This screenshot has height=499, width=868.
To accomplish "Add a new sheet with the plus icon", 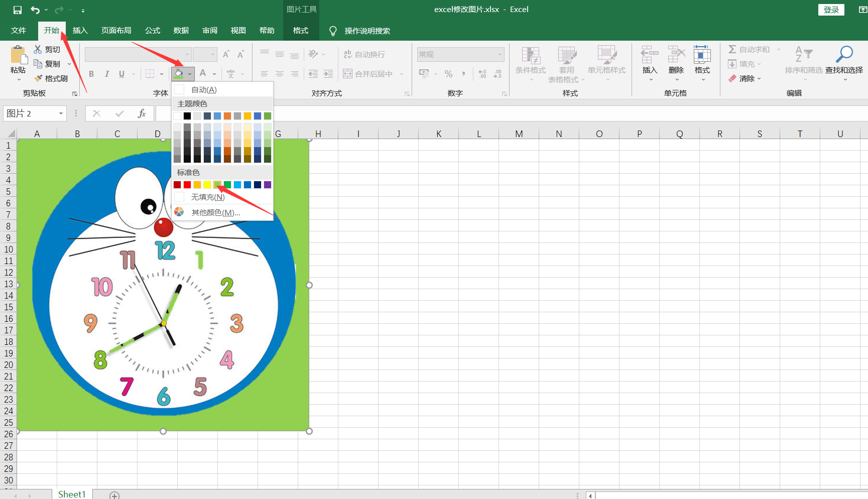I will pos(114,495).
